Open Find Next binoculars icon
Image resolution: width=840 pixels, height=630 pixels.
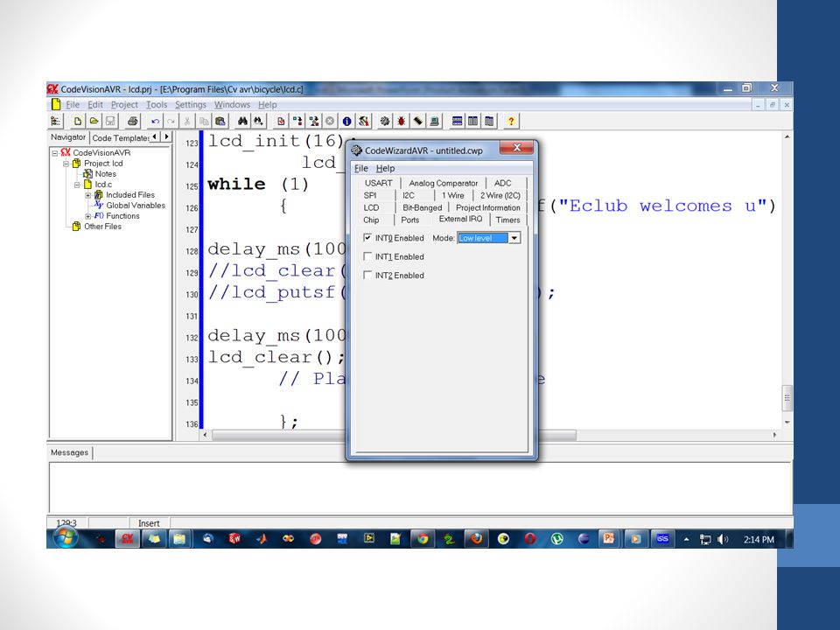258,121
